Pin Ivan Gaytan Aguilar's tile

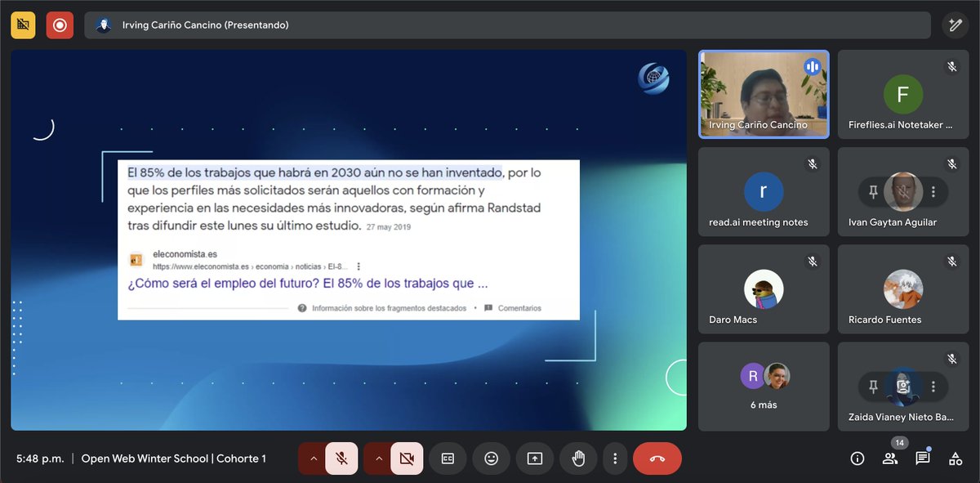click(873, 192)
